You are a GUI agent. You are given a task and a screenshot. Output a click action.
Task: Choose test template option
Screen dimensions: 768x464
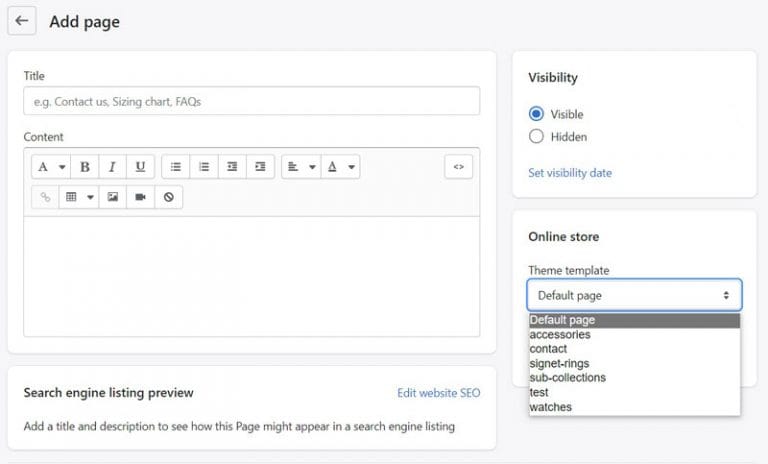[x=634, y=392]
